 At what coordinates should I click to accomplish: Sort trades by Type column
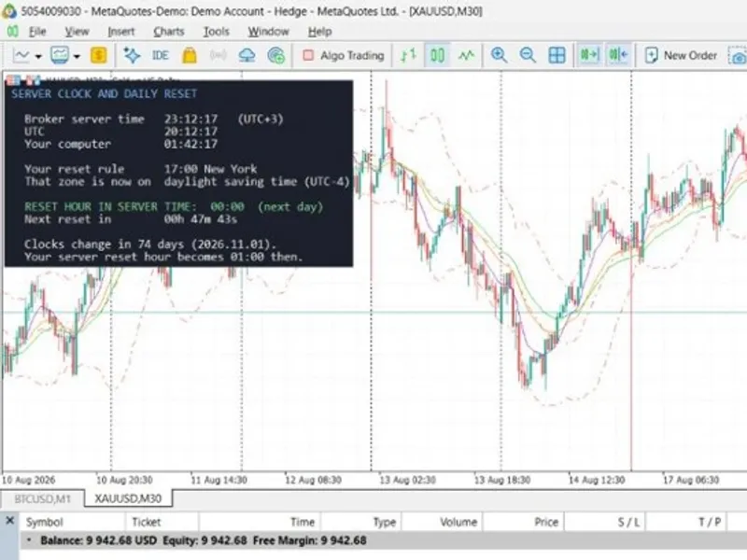[x=361, y=523]
